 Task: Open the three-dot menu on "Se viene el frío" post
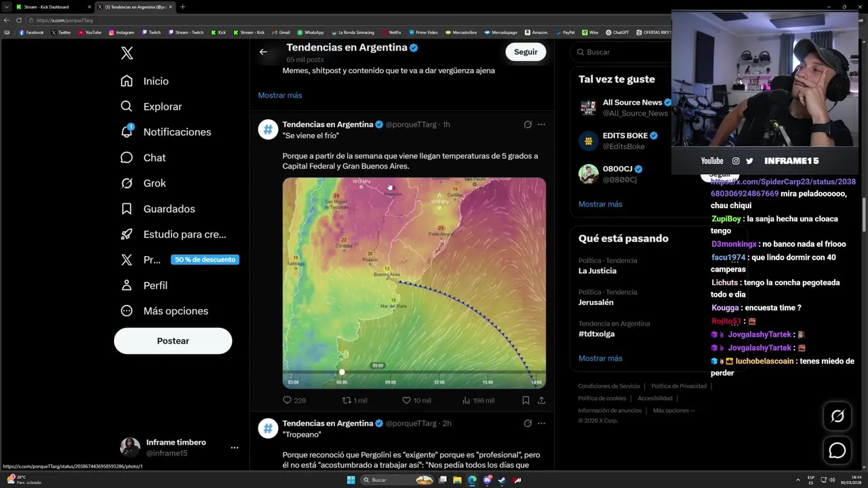click(541, 124)
